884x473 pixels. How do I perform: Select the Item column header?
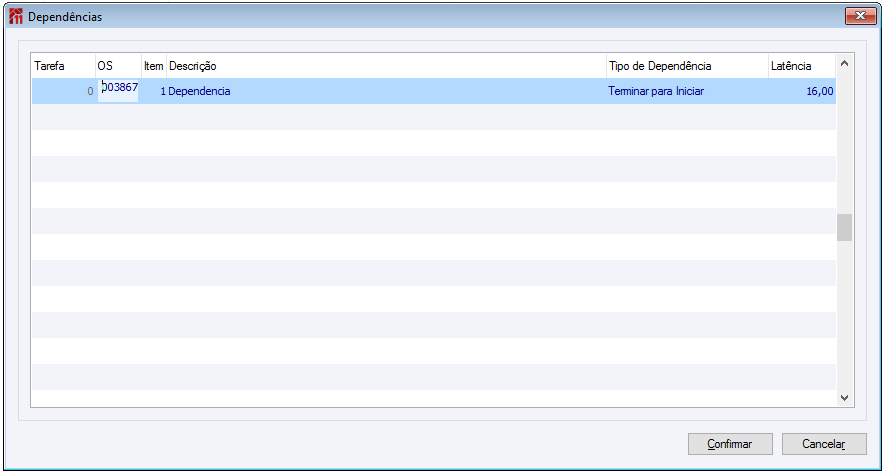[154, 66]
